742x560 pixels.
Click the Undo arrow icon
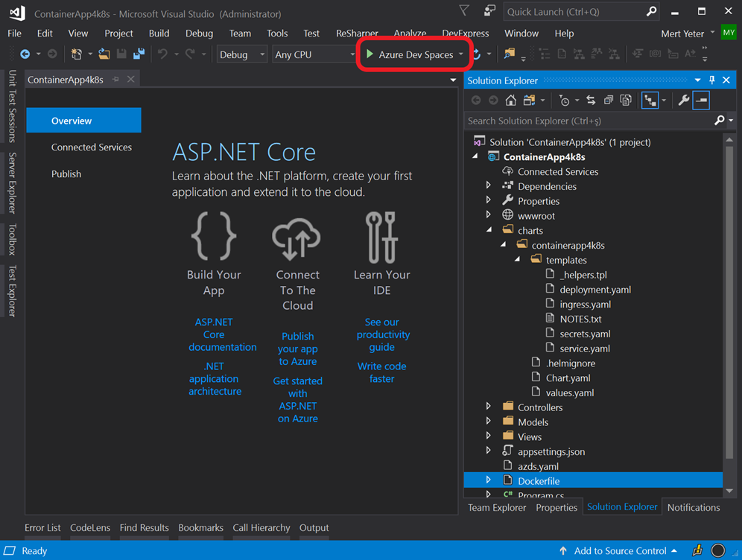pyautogui.click(x=162, y=54)
